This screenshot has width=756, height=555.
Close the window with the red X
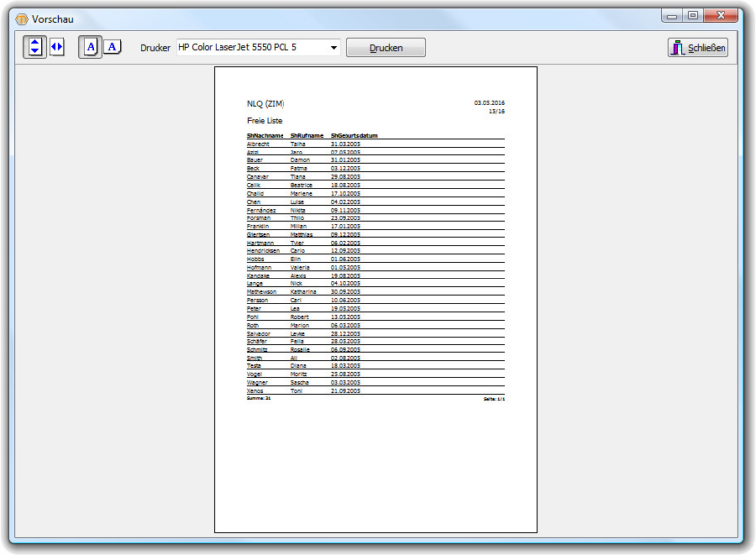(724, 16)
